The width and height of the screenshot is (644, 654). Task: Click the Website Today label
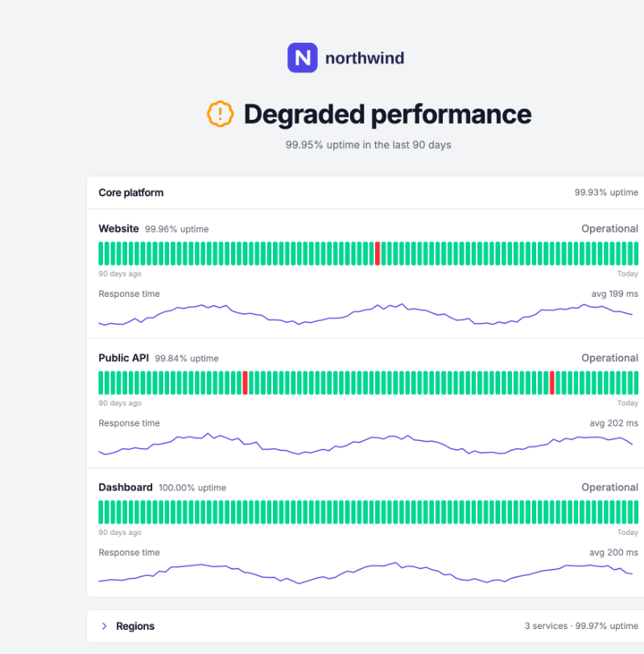pyautogui.click(x=628, y=274)
